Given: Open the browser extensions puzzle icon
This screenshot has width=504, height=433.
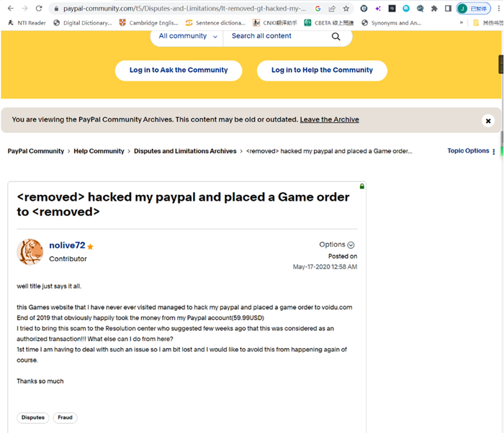Looking at the screenshot, I should point(435,9).
